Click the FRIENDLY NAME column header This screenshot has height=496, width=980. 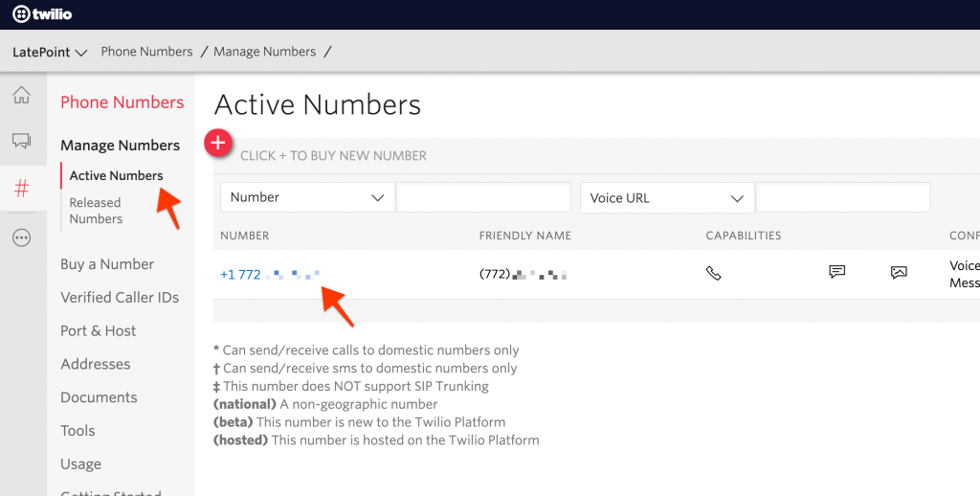[x=525, y=236]
